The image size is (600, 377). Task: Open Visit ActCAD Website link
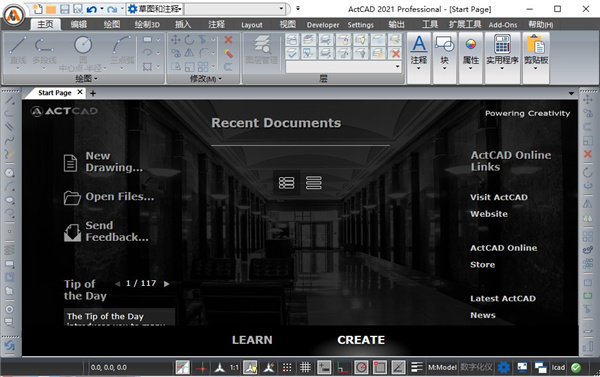pyautogui.click(x=499, y=206)
